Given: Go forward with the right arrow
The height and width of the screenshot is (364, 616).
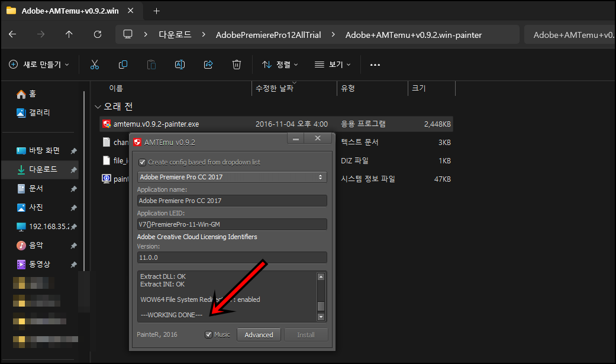Looking at the screenshot, I should 41,34.
